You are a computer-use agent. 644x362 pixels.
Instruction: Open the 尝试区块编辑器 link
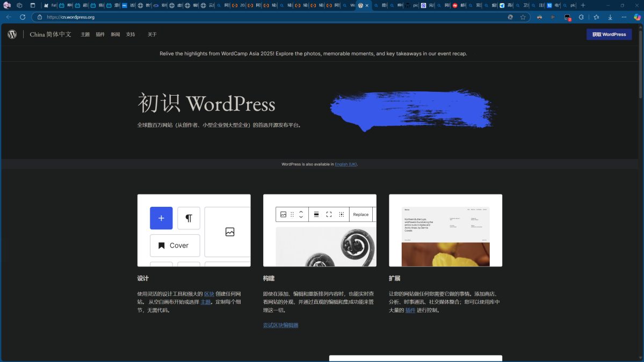[280, 325]
